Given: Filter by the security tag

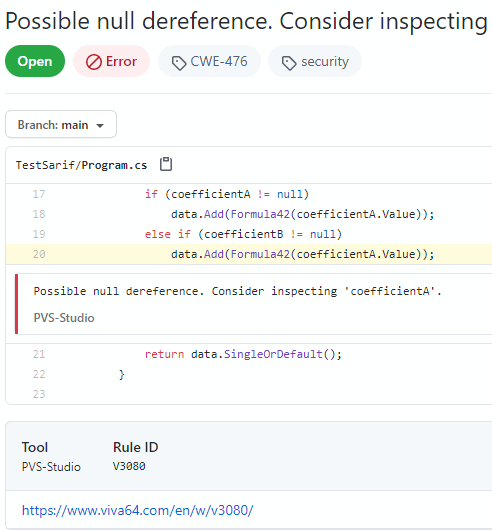Looking at the screenshot, I should [x=315, y=61].
